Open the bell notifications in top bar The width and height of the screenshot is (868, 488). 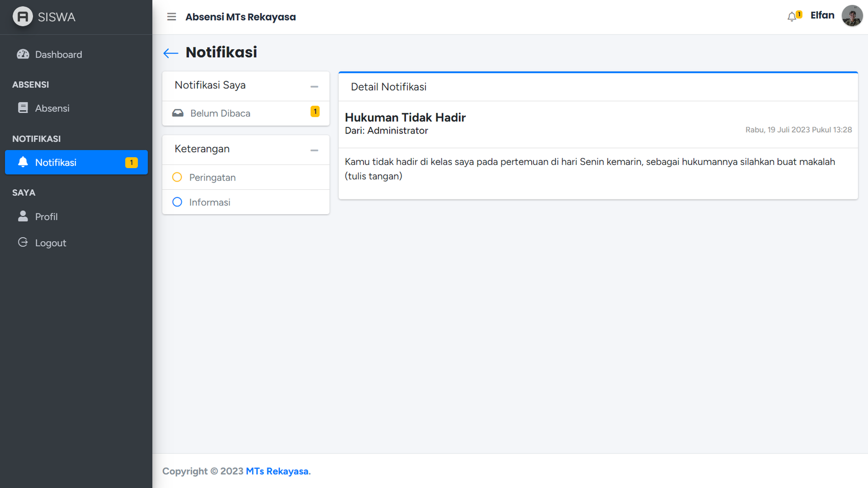pos(793,16)
